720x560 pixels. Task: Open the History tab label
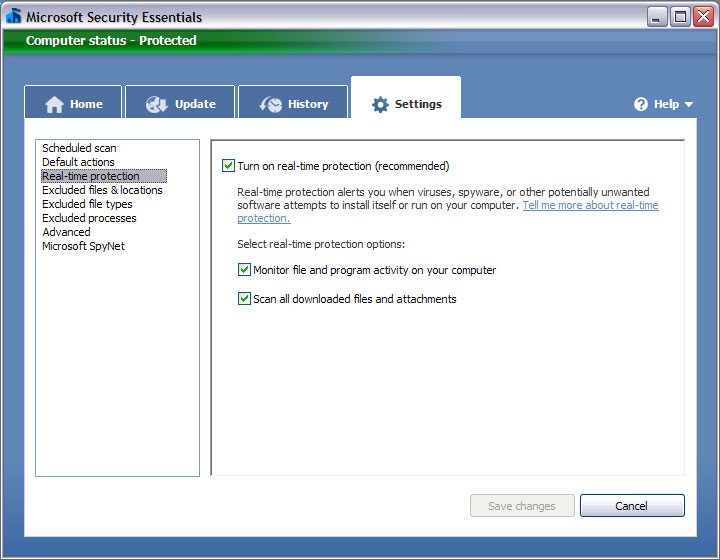tap(308, 104)
